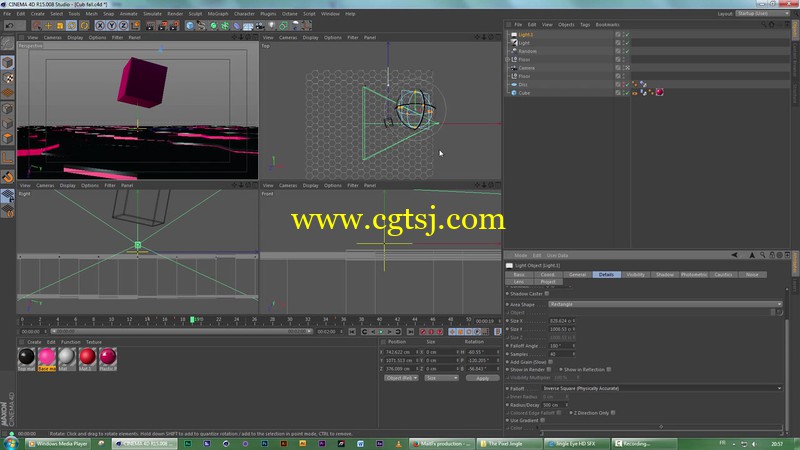Click the Cube primitive icon
The image size is (800, 450).
(190, 25)
